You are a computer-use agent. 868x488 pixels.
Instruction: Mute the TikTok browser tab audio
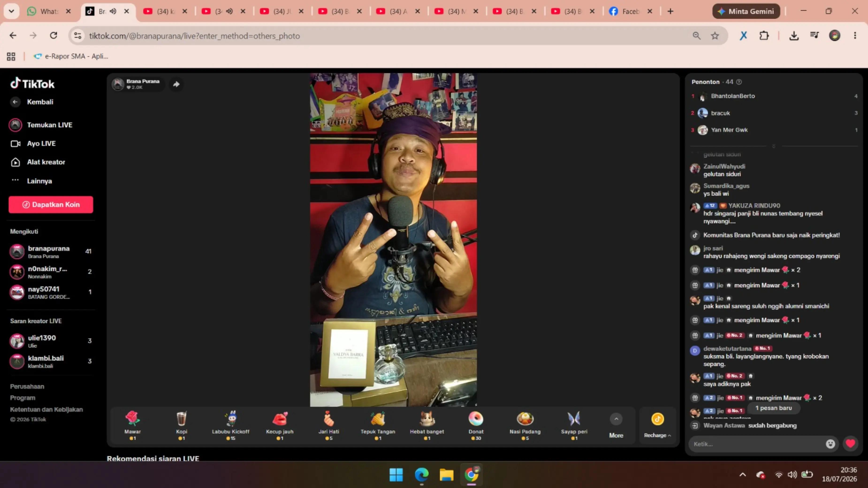pos(113,11)
